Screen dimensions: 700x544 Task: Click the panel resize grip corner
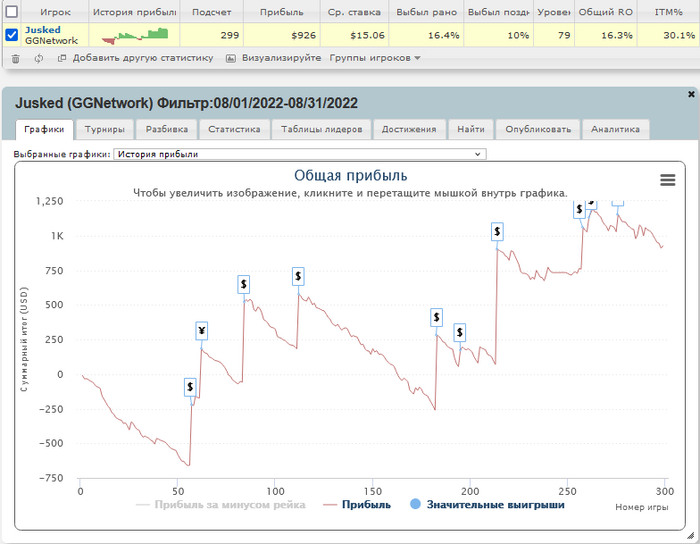(x=691, y=535)
